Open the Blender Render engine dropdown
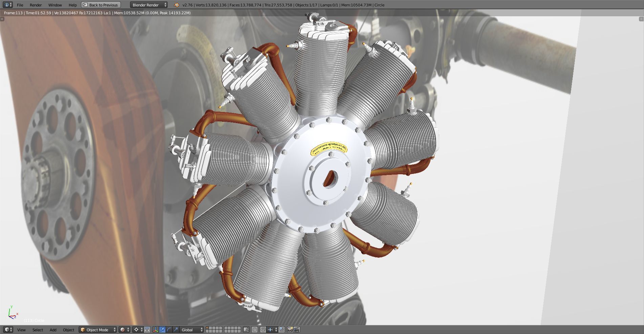This screenshot has height=334, width=644. click(149, 5)
